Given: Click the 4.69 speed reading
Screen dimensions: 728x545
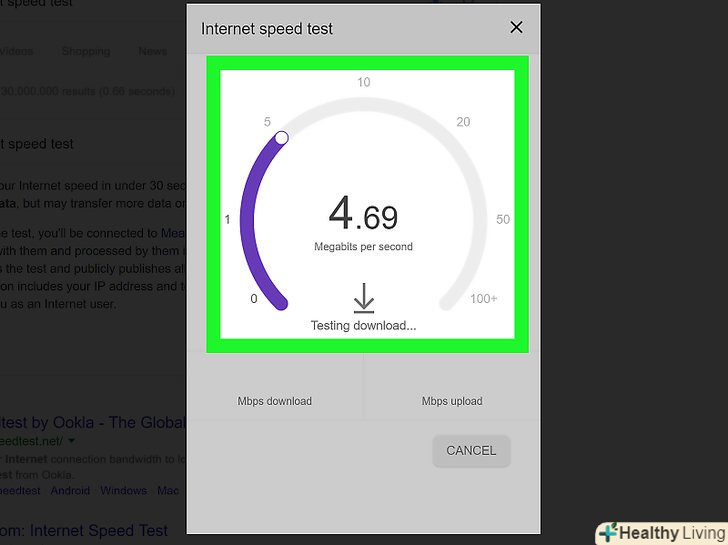Looking at the screenshot, I should [x=363, y=214].
